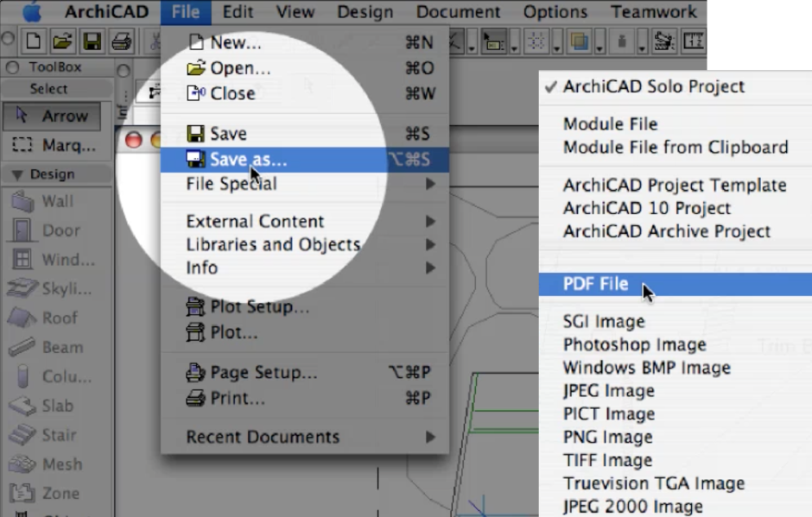Expand the Recent Documents submenu
The width and height of the screenshot is (812, 517).
tap(304, 437)
